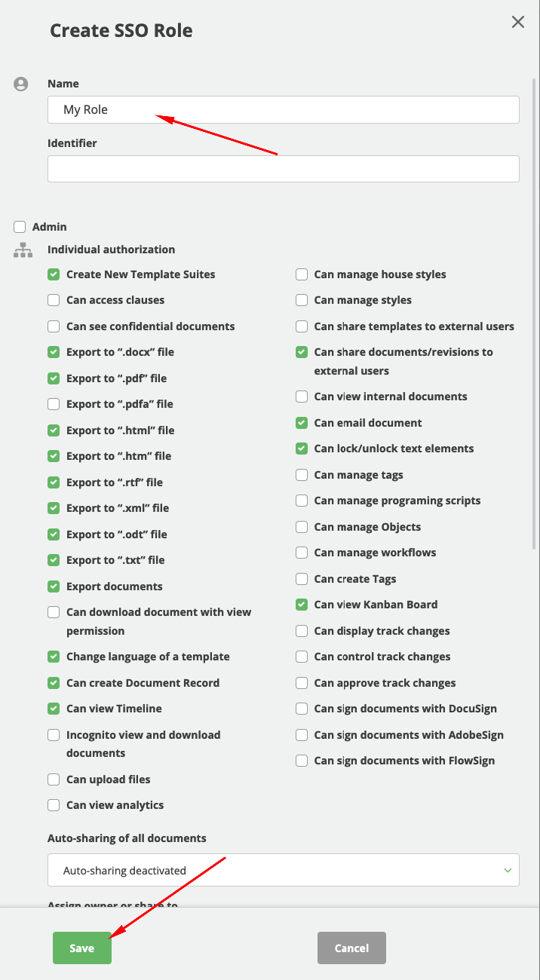Tick Can upload files checkbox
Viewport: 540px width, 980px height.
coord(54,779)
